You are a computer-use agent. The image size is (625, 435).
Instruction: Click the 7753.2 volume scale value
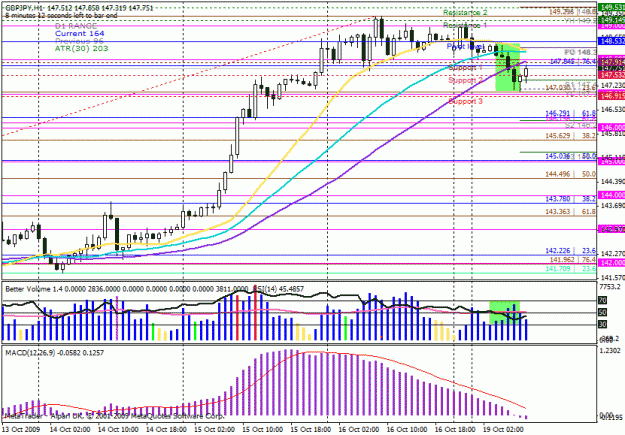[611, 287]
